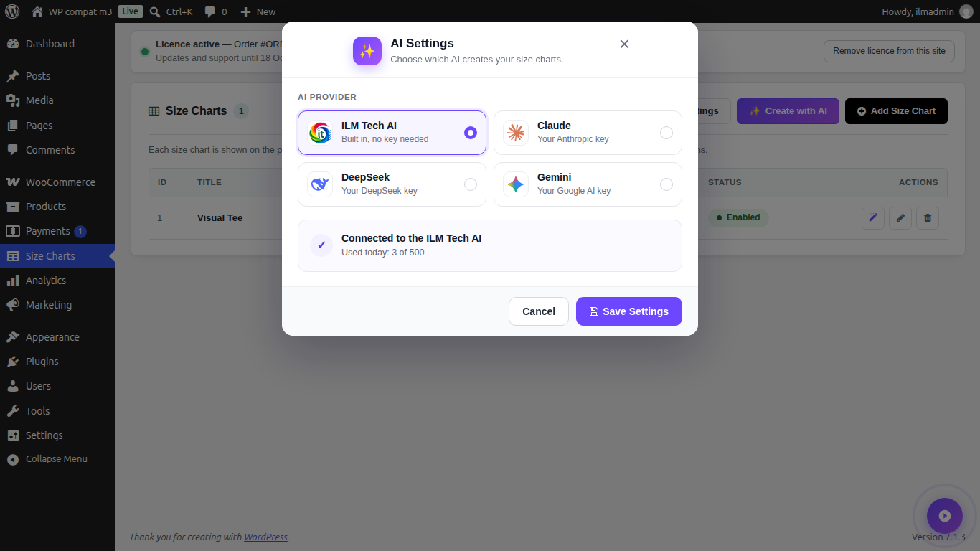Screen dimensions: 980x551
Task: Click the trash delete icon for Visual Tee
Action: pyautogui.click(x=928, y=218)
